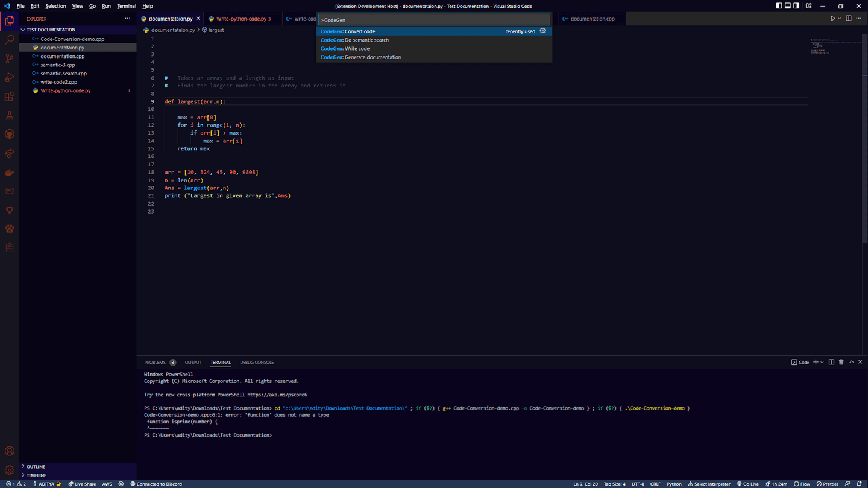The height and width of the screenshot is (488, 868).
Task: Switch to the DEBUG CONSOLE tab
Action: [257, 363]
